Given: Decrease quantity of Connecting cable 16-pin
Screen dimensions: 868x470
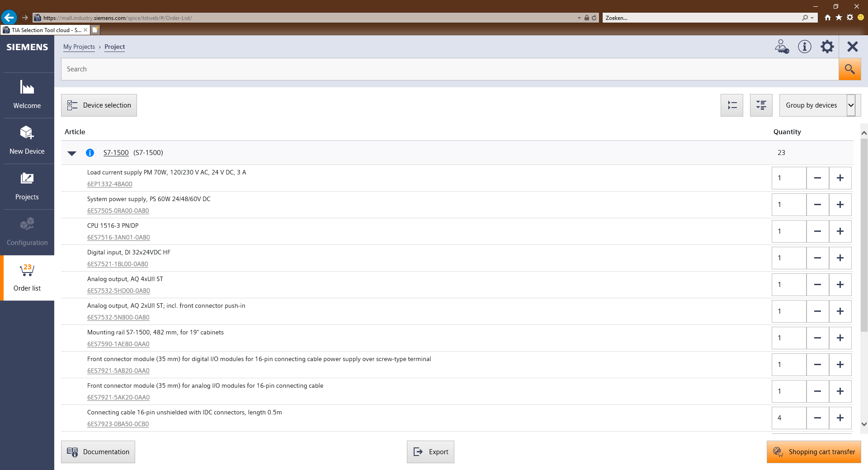Looking at the screenshot, I should pyautogui.click(x=818, y=418).
